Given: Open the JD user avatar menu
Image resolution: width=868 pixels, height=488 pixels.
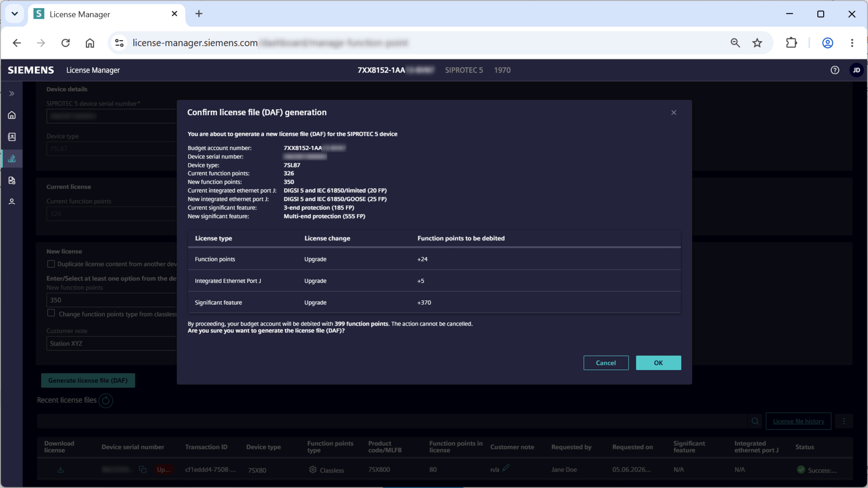Looking at the screenshot, I should (856, 70).
